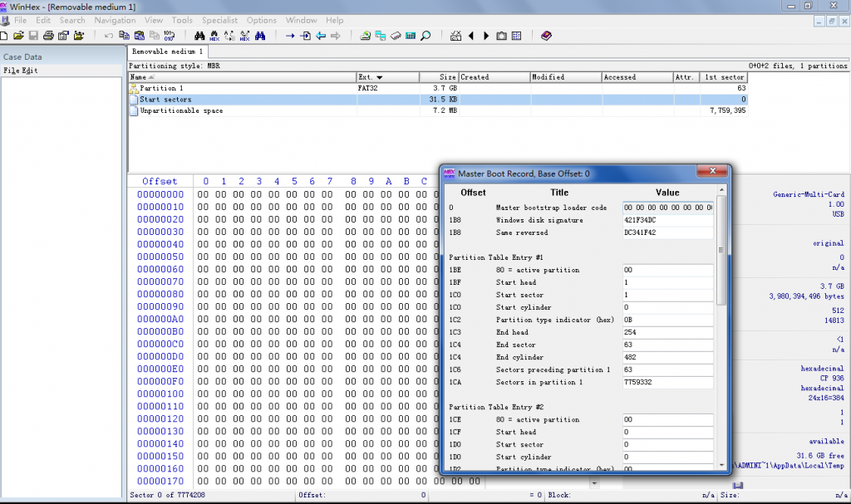
Task: Click the help book icon
Action: 546,36
